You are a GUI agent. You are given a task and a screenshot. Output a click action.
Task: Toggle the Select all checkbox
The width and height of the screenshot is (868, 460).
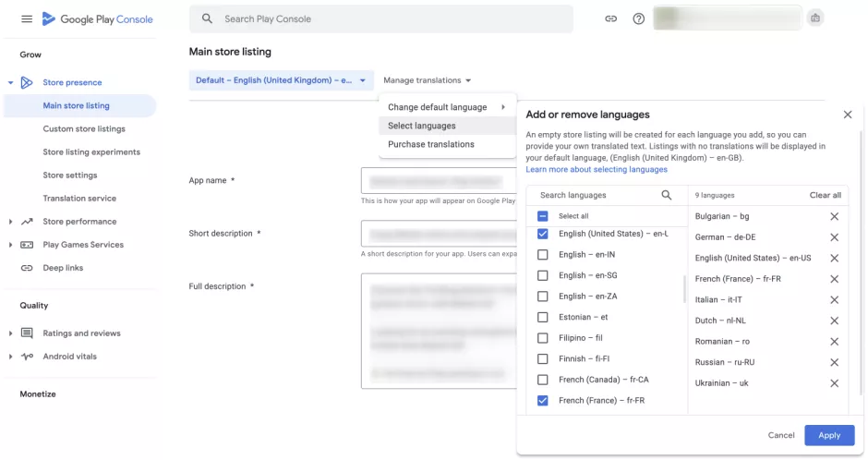click(543, 216)
